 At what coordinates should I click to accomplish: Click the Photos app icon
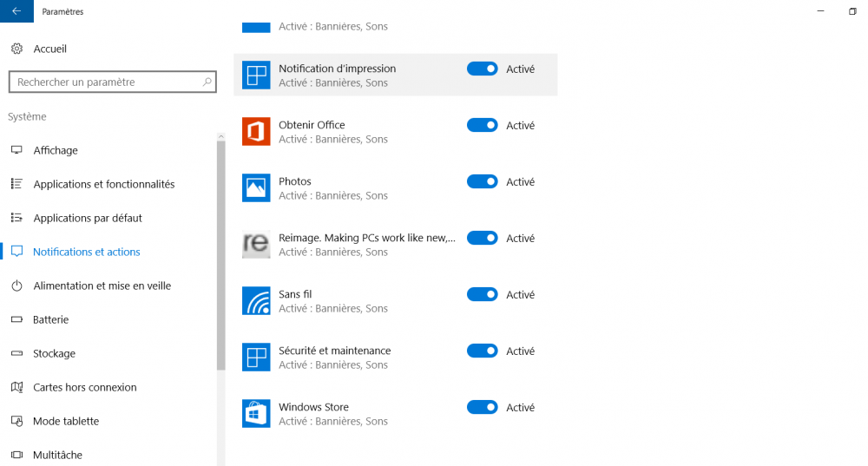pyautogui.click(x=256, y=187)
